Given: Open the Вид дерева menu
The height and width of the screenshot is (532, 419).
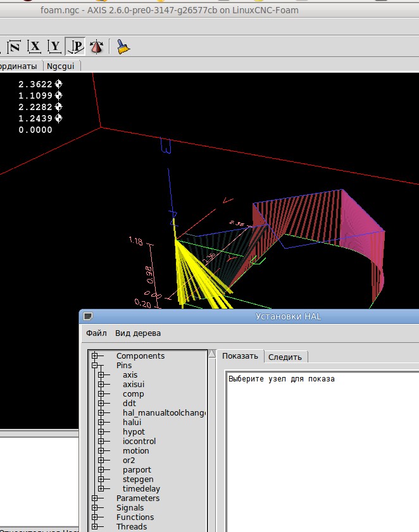Looking at the screenshot, I should tap(138, 333).
